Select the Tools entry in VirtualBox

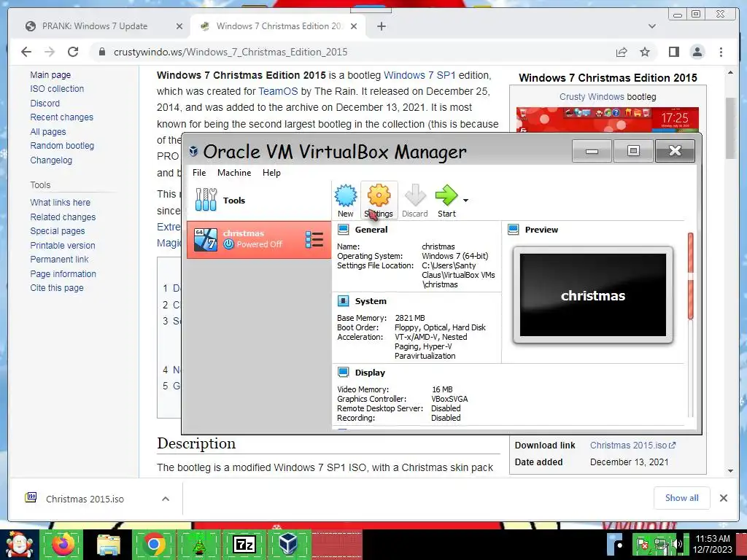click(x=259, y=200)
